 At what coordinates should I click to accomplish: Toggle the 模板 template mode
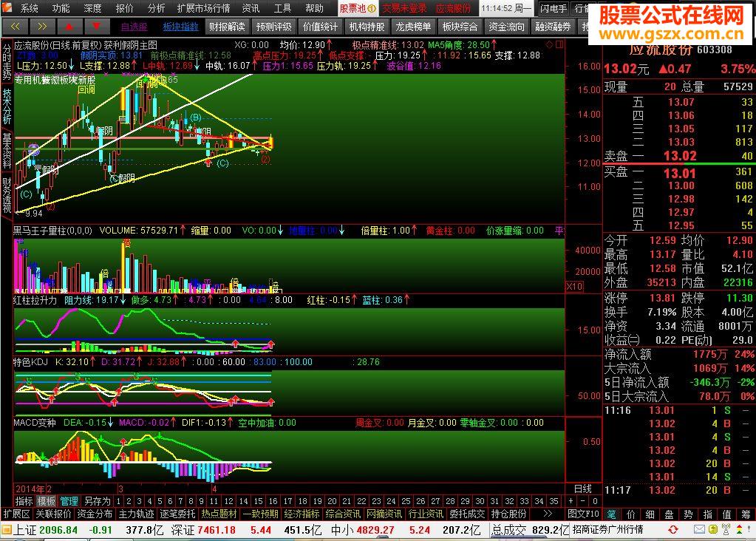tap(47, 501)
